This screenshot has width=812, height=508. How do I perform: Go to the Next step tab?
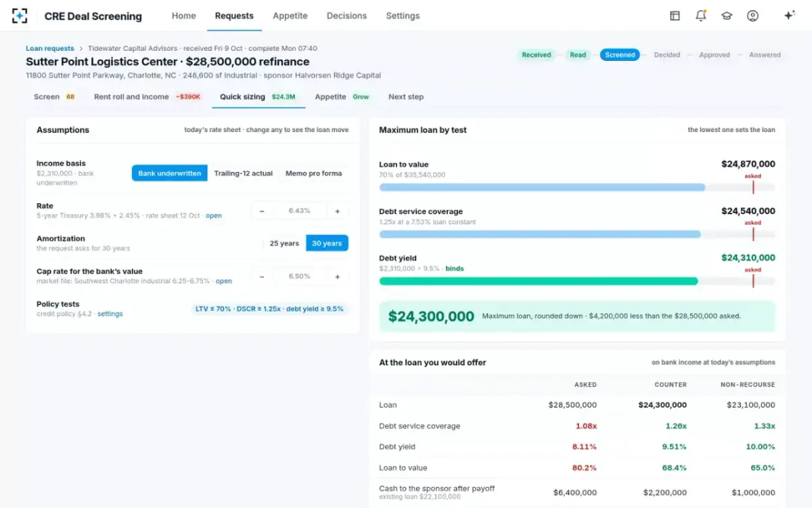point(406,97)
